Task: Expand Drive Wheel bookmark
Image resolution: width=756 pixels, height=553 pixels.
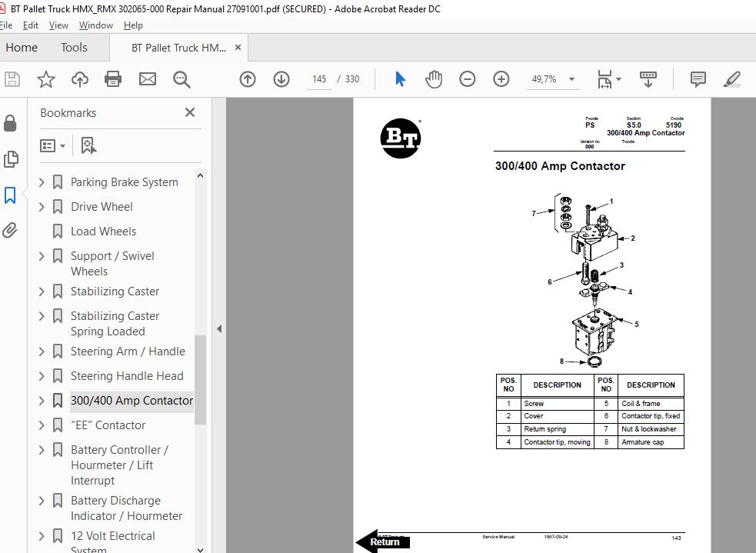Action: click(x=42, y=207)
